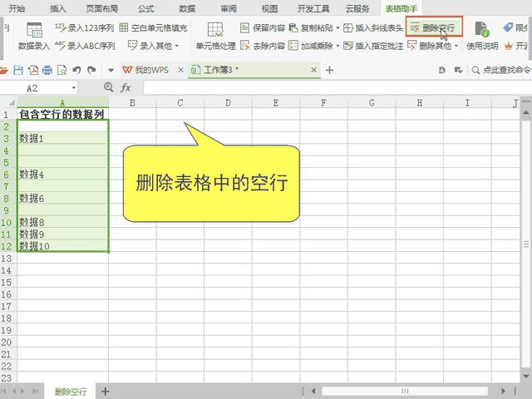Click 空白单元格填充 fill blank cells
The width and height of the screenshot is (532, 399).
[x=153, y=27]
